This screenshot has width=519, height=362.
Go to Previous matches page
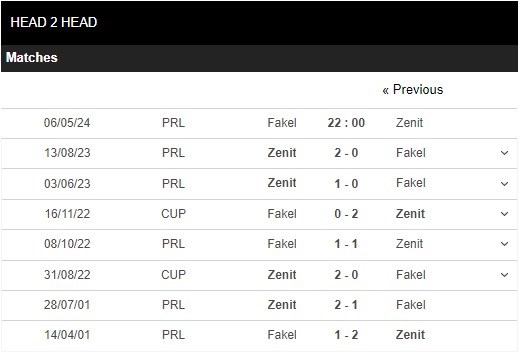point(413,90)
